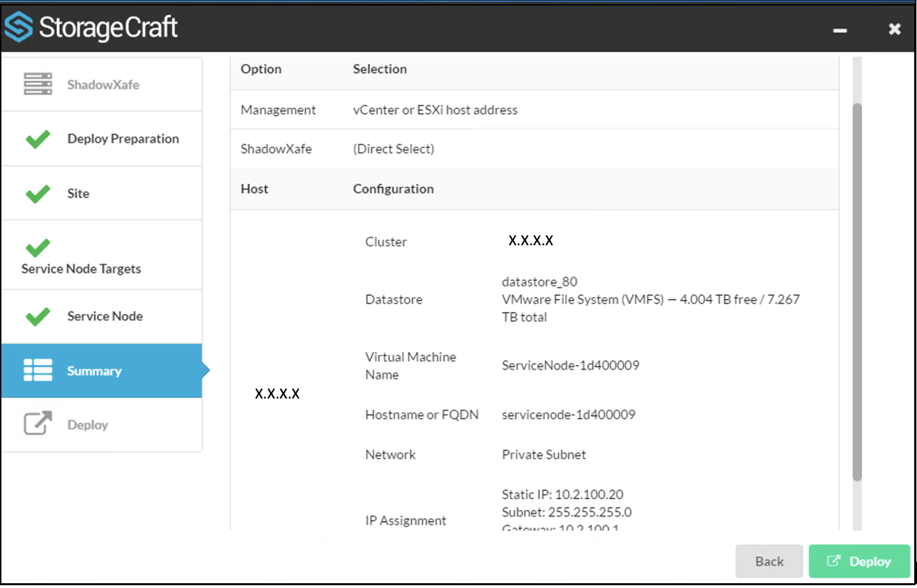Click the vertical scrollbar thumb
Image resolution: width=917 pixels, height=588 pixels.
[x=857, y=292]
